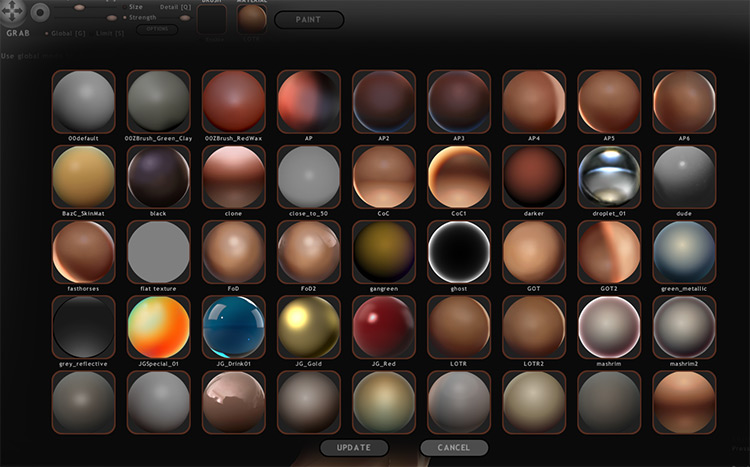
Task: Choose the droplet_01 chrome material
Action: click(x=609, y=176)
